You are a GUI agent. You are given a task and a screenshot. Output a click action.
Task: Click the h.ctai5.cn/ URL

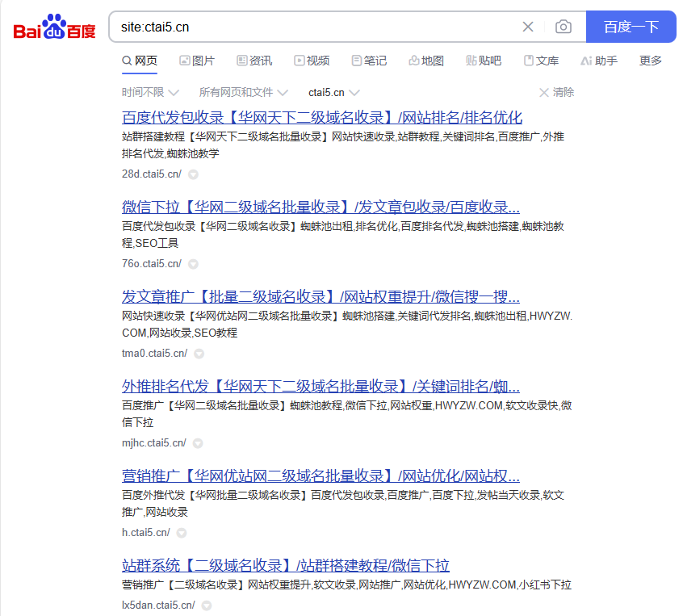[146, 532]
